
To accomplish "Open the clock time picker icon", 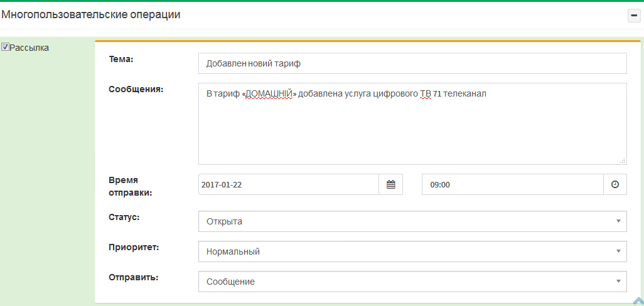I will [614, 185].
